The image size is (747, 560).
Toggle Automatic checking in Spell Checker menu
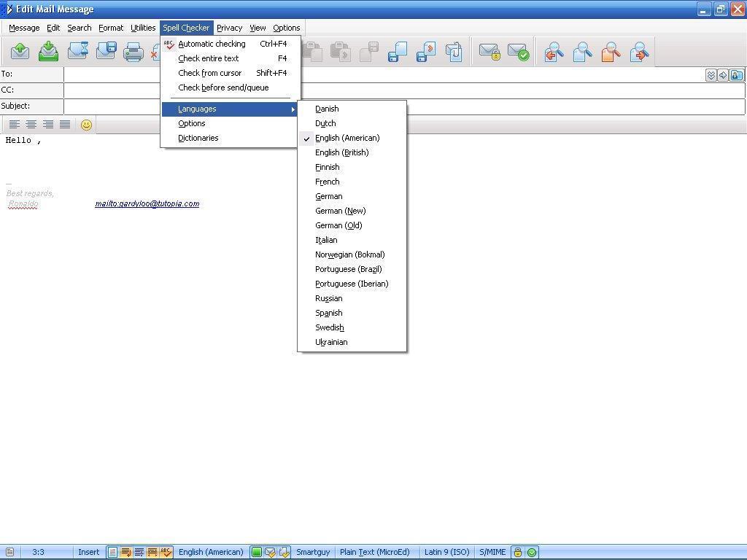[212, 44]
